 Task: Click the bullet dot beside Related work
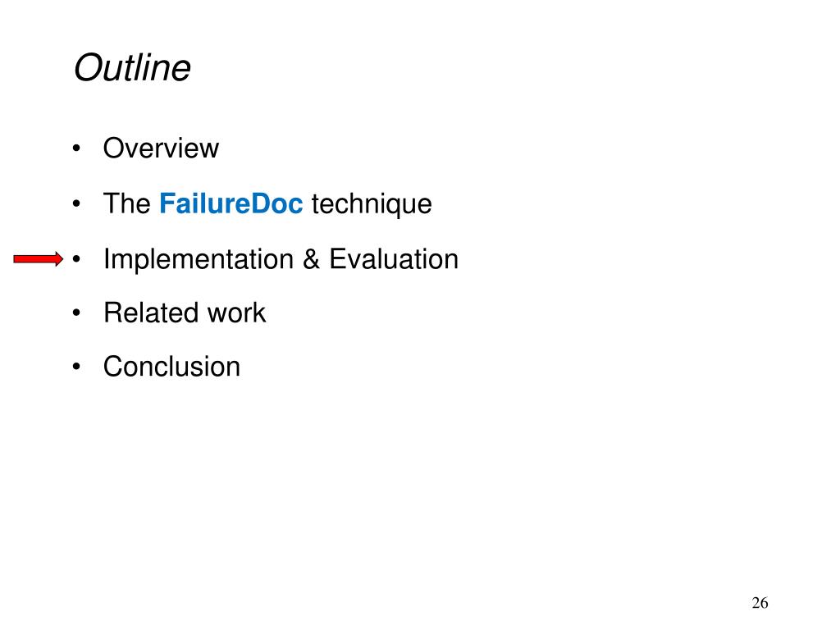click(x=77, y=313)
